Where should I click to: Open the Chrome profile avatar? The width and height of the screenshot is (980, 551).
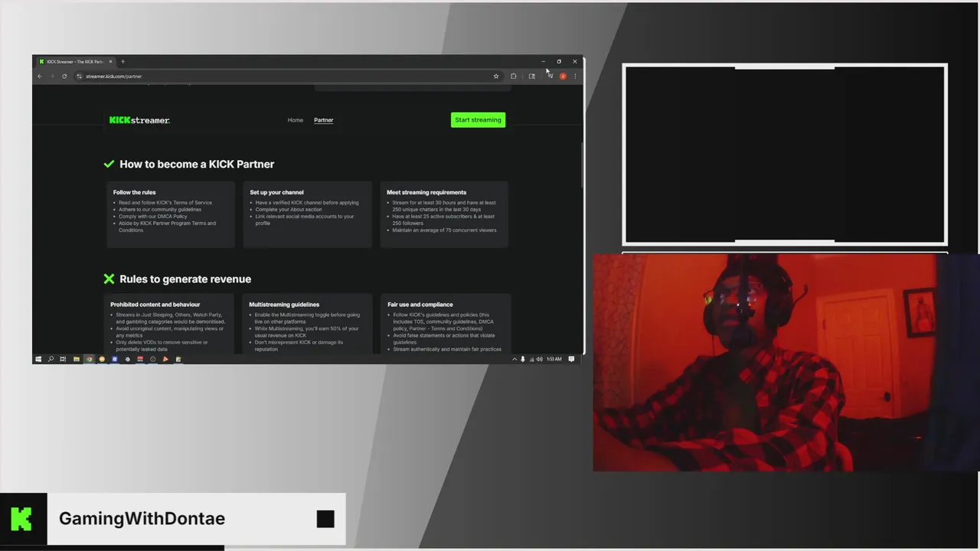pyautogui.click(x=563, y=77)
